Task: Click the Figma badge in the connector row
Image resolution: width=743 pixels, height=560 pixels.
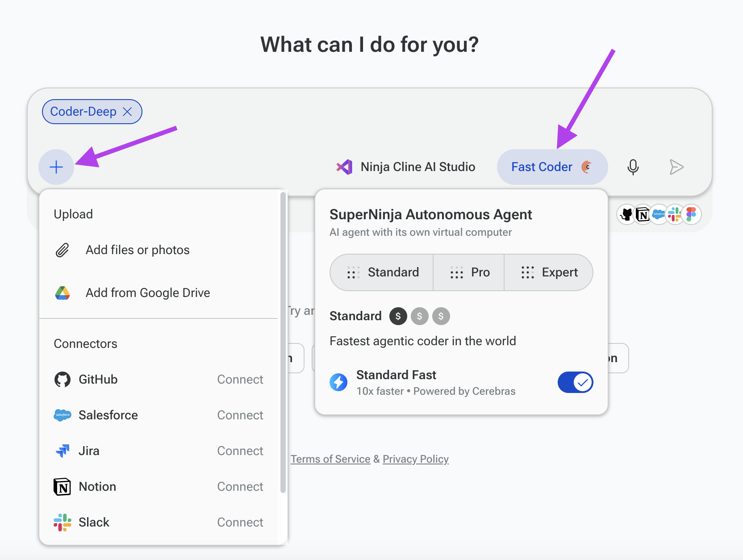Action: (x=691, y=215)
